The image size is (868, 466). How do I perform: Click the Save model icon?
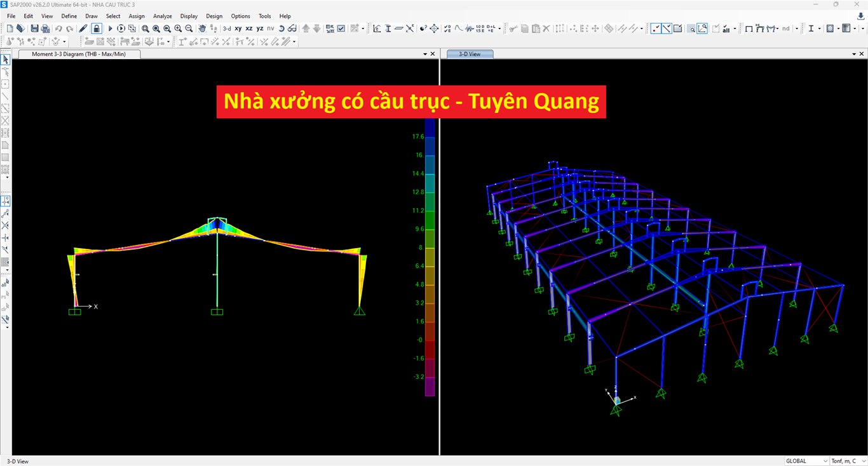34,29
